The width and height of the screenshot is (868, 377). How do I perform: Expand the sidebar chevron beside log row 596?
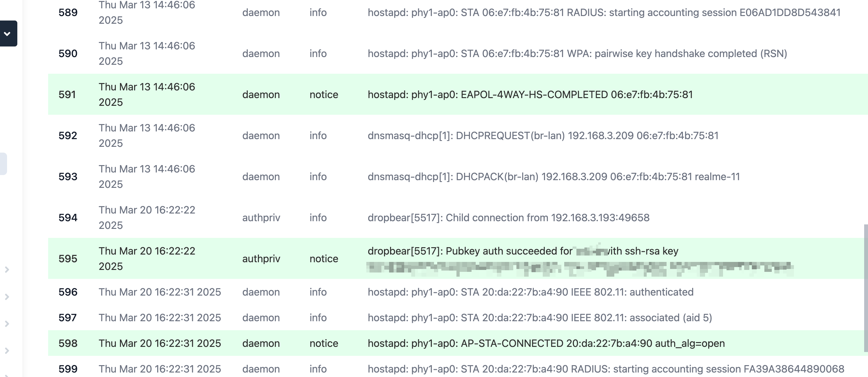click(x=7, y=297)
